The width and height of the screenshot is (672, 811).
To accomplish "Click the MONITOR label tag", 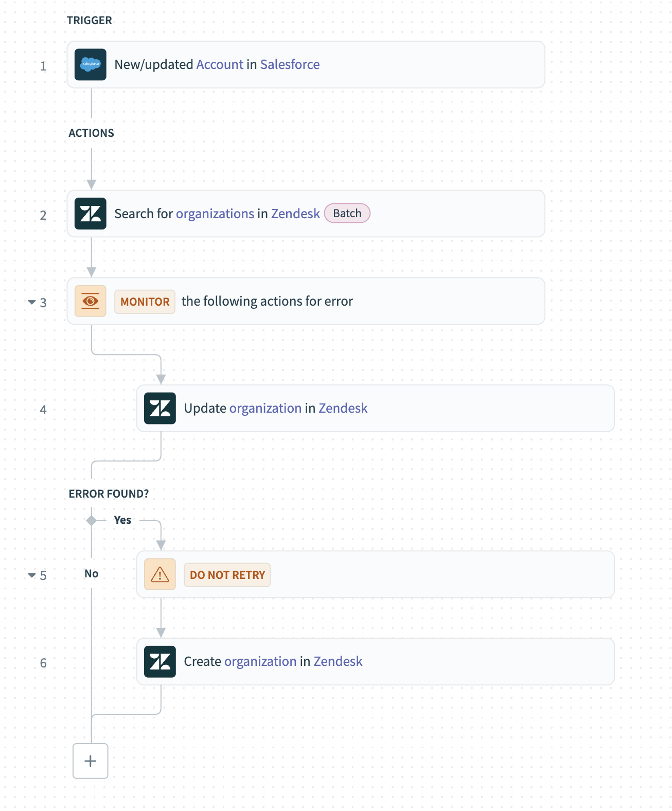I will coord(145,302).
